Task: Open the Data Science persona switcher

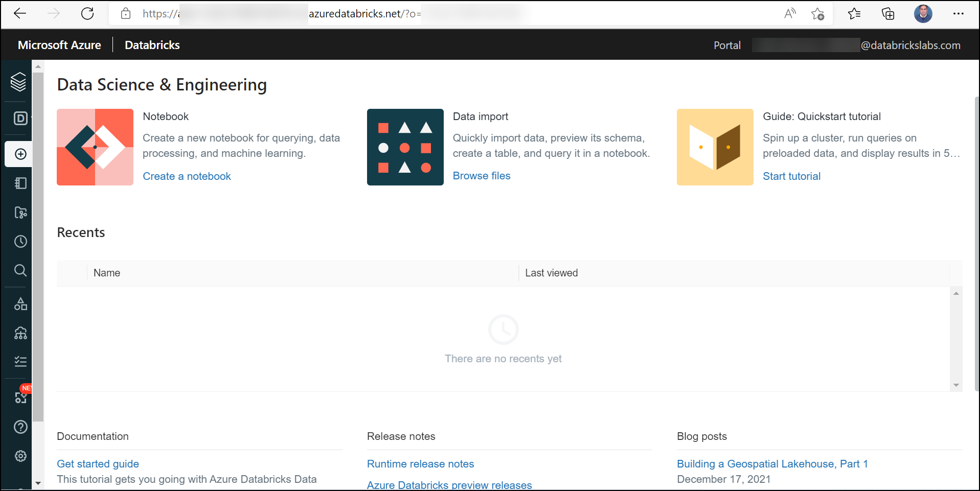Action: [20, 119]
